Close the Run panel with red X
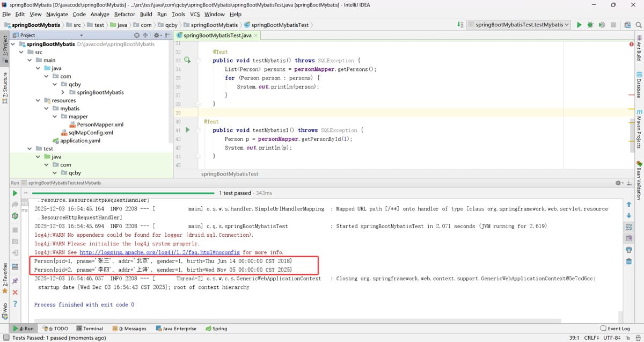The width and height of the screenshot is (644, 342). [15, 293]
